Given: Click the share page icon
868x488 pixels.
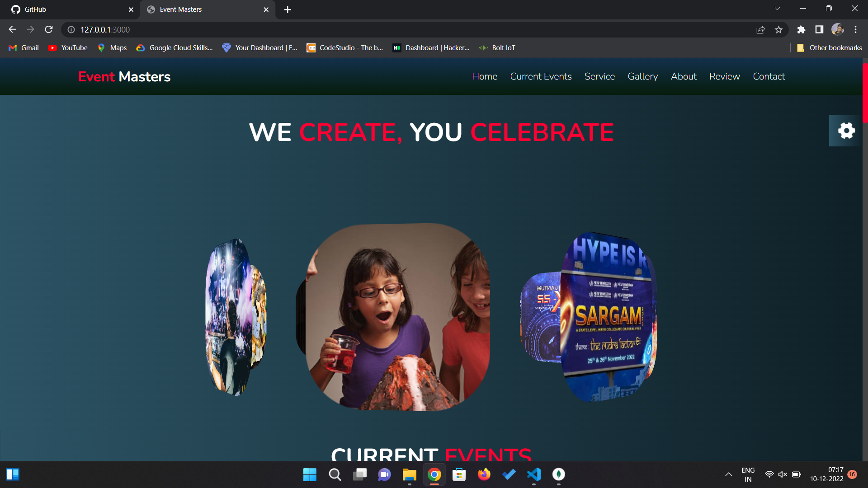Looking at the screenshot, I should pos(760,29).
